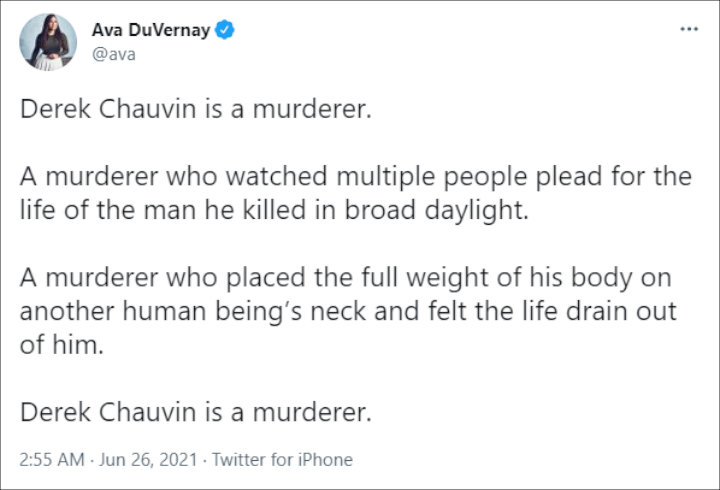Open the three-dot more options menu
720x490 pixels.
point(689,29)
